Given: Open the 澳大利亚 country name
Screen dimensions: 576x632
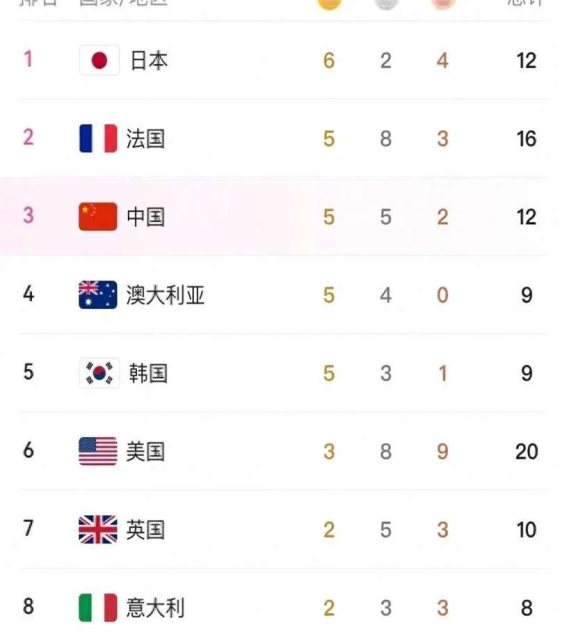Looking at the screenshot, I should point(165,295).
